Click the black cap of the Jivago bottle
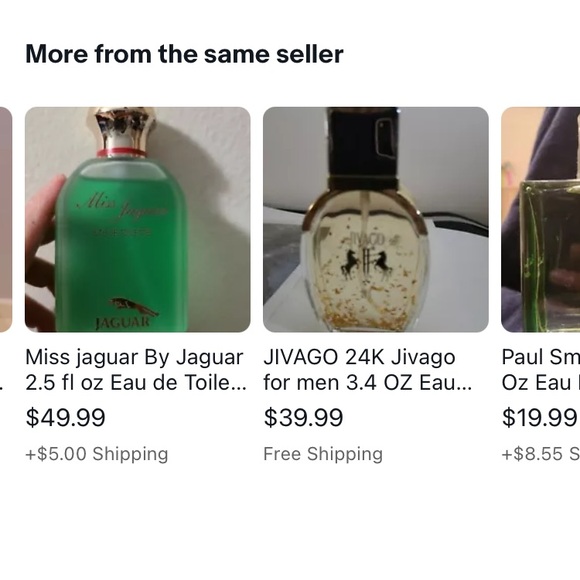 (363, 143)
